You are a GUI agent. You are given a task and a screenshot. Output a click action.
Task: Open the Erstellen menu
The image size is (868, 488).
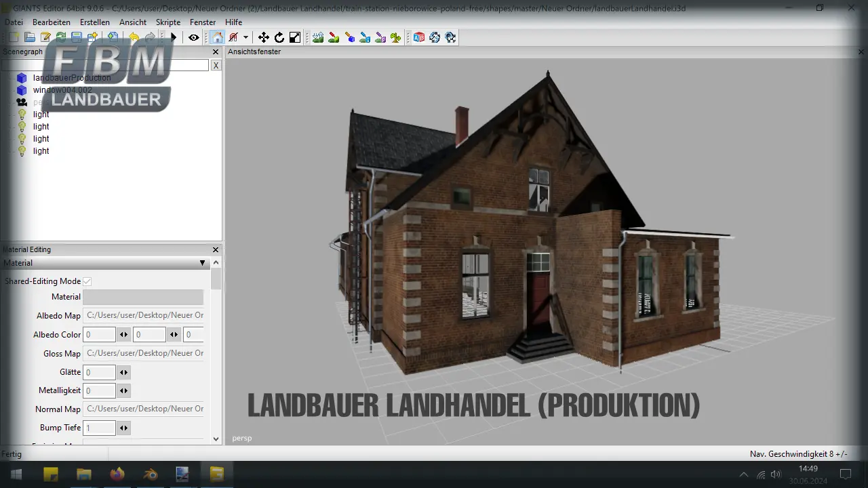pos(95,22)
